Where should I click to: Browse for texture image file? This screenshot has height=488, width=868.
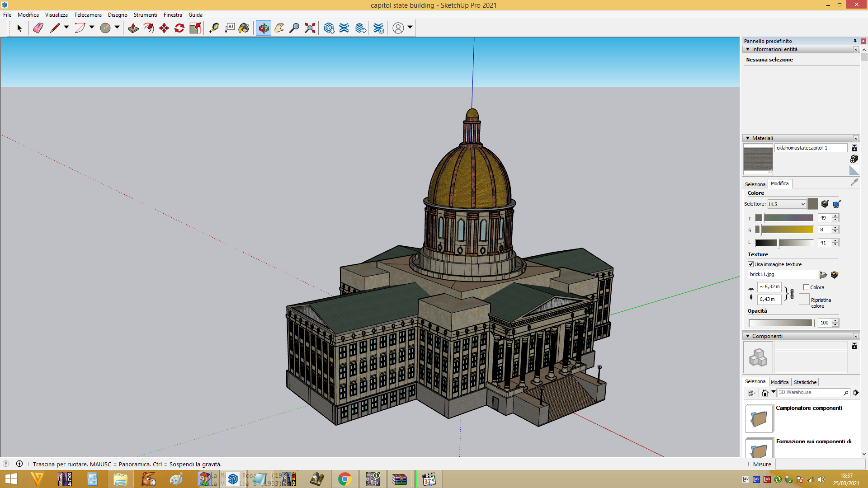[x=823, y=275]
